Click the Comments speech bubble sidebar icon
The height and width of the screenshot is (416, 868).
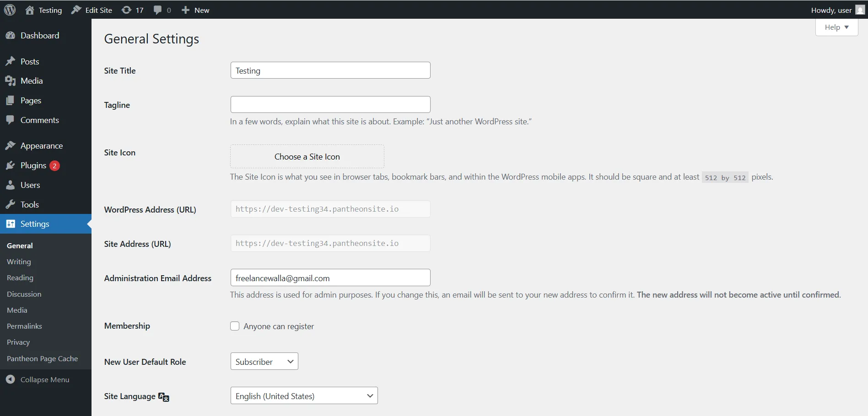tap(11, 120)
